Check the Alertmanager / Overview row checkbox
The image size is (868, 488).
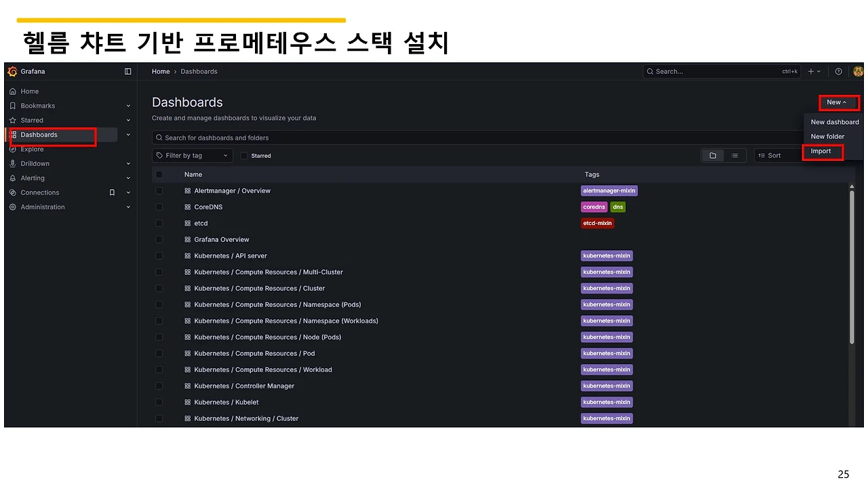coord(159,190)
